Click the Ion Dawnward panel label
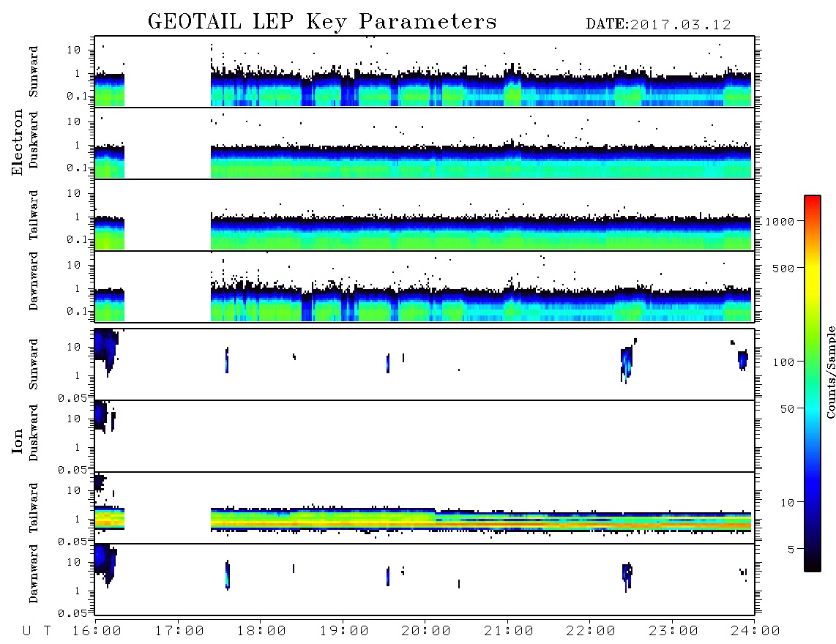Viewport: 836px width, 644px height. 34,574
